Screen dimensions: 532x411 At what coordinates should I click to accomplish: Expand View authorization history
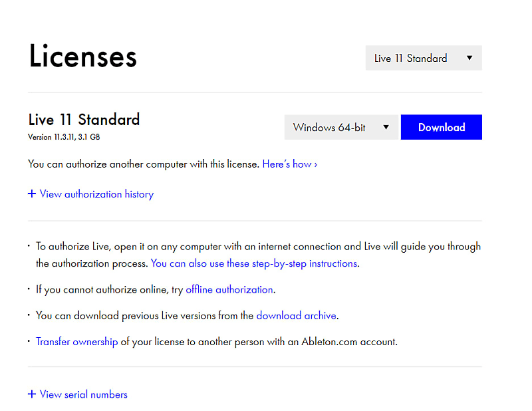pos(96,194)
